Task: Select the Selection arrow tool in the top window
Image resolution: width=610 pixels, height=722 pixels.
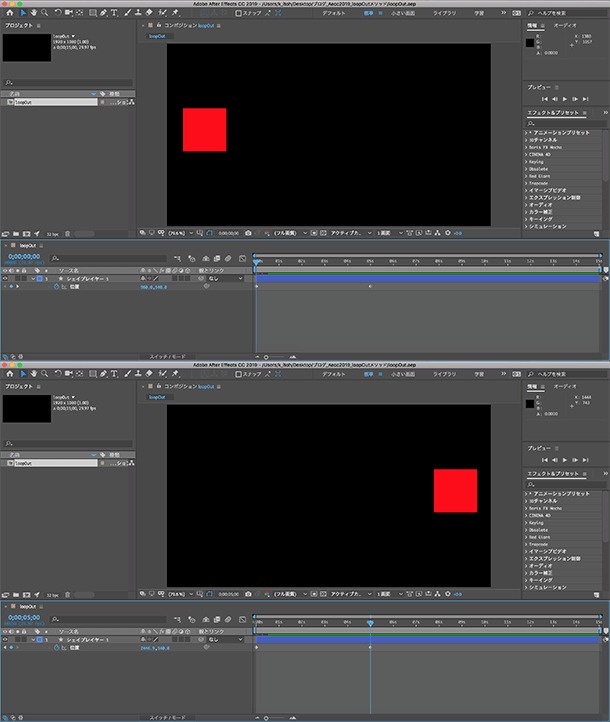Action: click(23, 13)
